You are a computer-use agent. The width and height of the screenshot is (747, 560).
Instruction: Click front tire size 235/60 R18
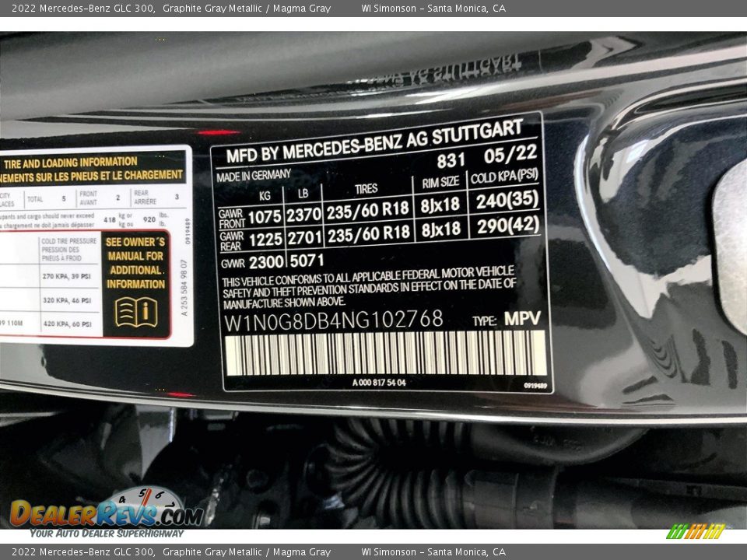point(367,210)
